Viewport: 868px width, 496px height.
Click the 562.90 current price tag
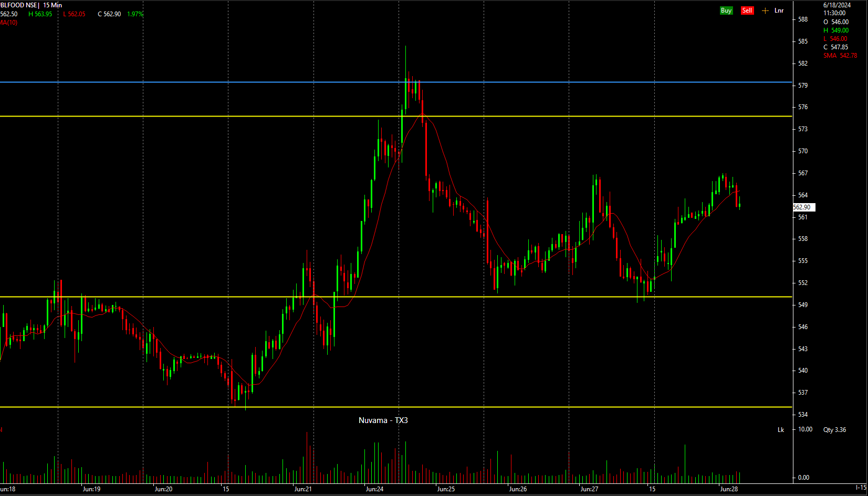803,207
